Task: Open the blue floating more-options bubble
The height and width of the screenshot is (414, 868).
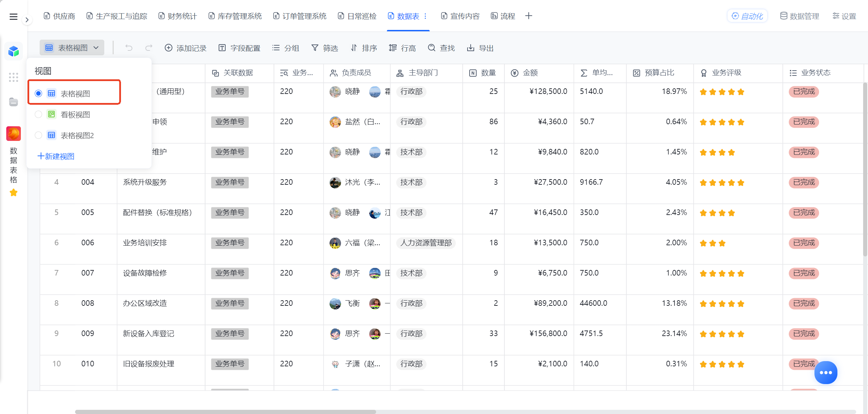Action: [826, 373]
